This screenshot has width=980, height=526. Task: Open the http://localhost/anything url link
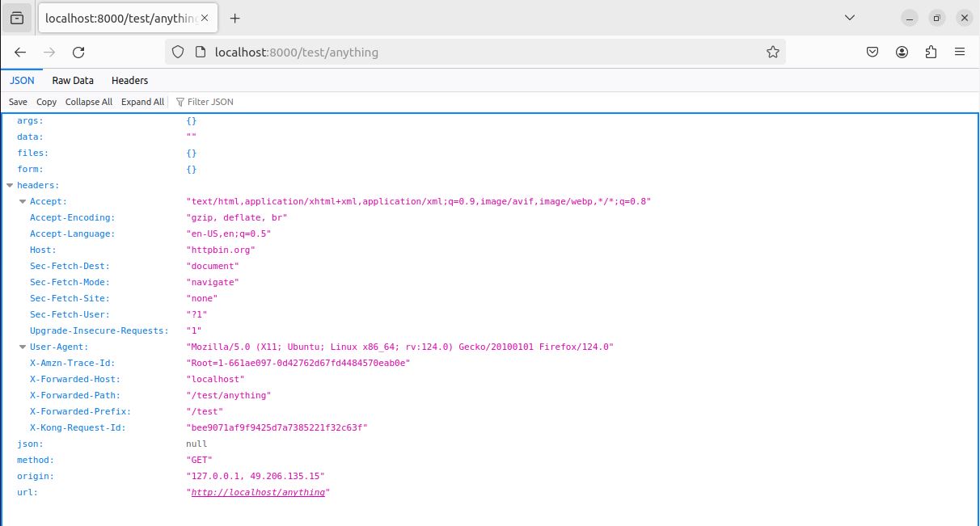(x=258, y=492)
